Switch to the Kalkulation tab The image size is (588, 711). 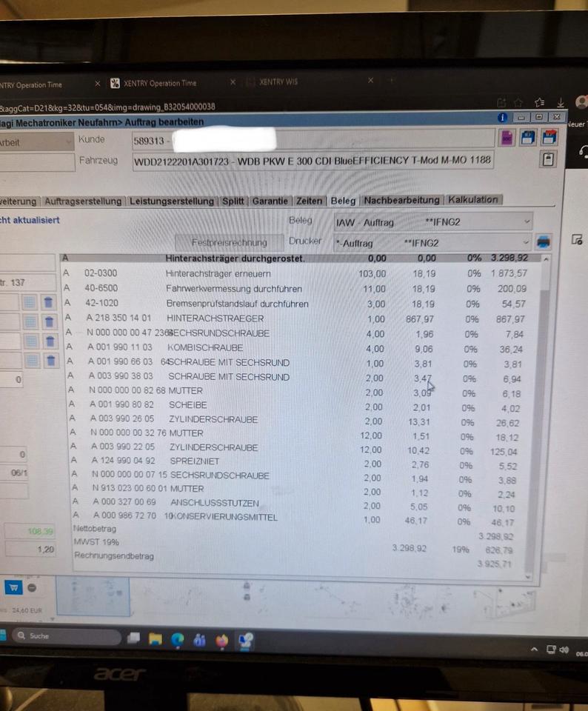(473, 199)
